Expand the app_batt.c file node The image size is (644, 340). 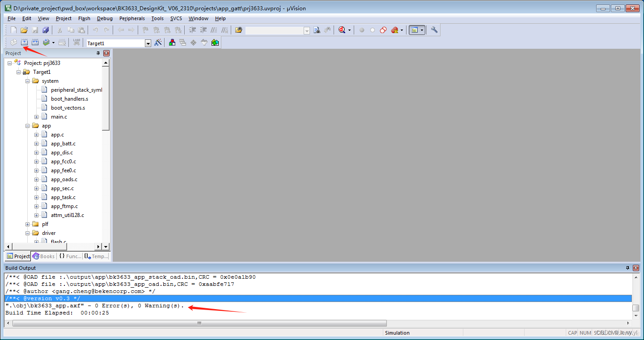pyautogui.click(x=36, y=144)
